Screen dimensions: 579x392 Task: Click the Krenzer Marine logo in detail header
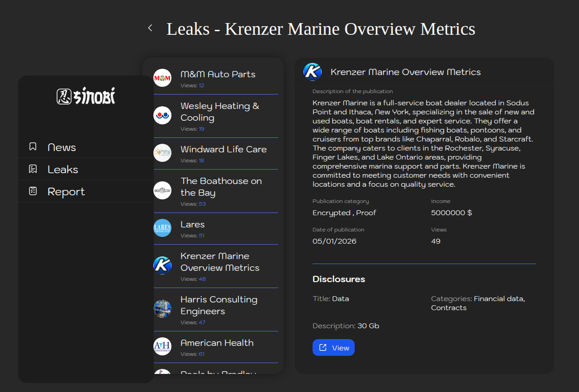coord(312,72)
